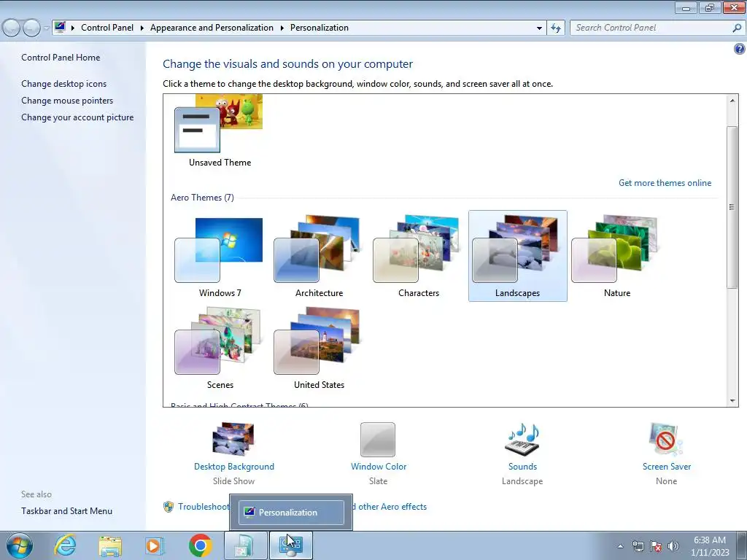
Task: Click the search magnifier icon
Action: click(x=737, y=28)
